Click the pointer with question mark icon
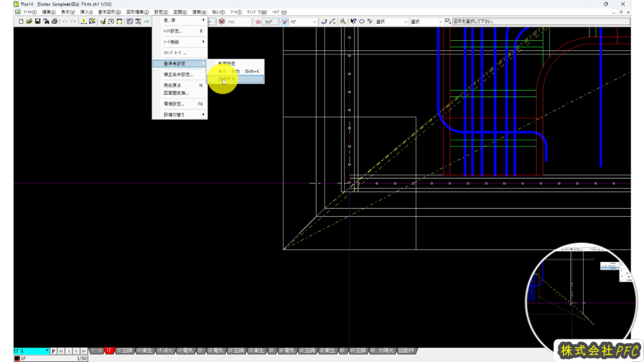Screen dimensions: 644x362 click(x=353, y=21)
